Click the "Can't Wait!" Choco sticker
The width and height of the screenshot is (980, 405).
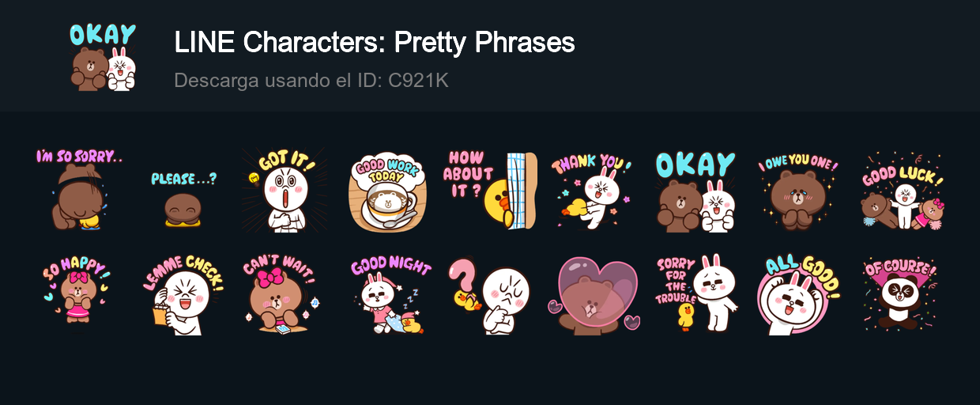click(283, 293)
